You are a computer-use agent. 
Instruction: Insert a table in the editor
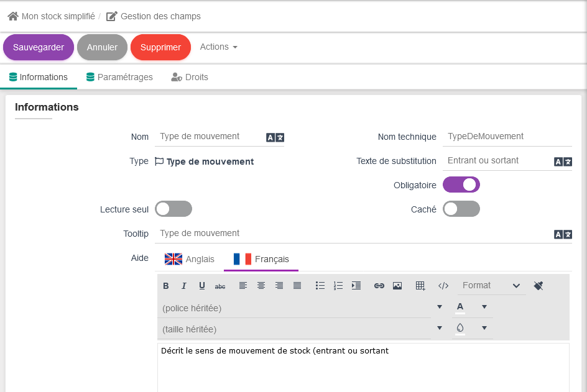pyautogui.click(x=420, y=286)
